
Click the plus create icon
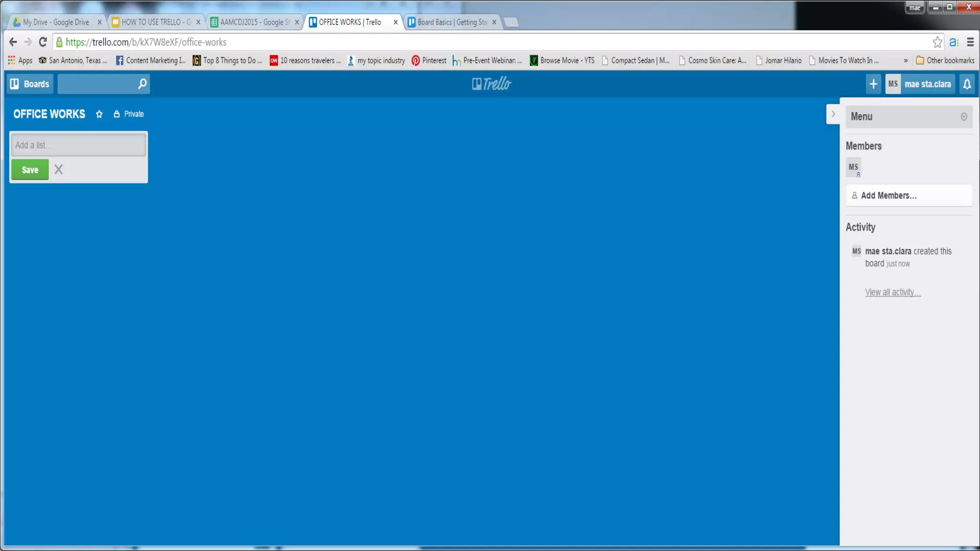873,84
